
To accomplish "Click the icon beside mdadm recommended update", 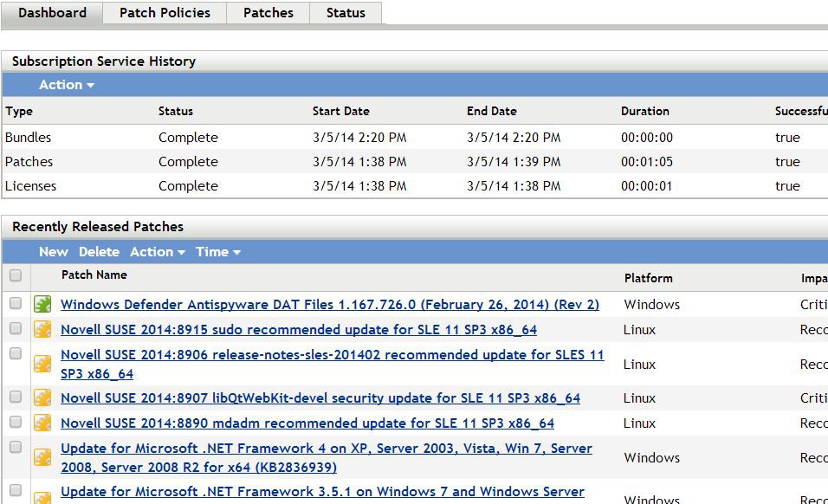I will (42, 423).
